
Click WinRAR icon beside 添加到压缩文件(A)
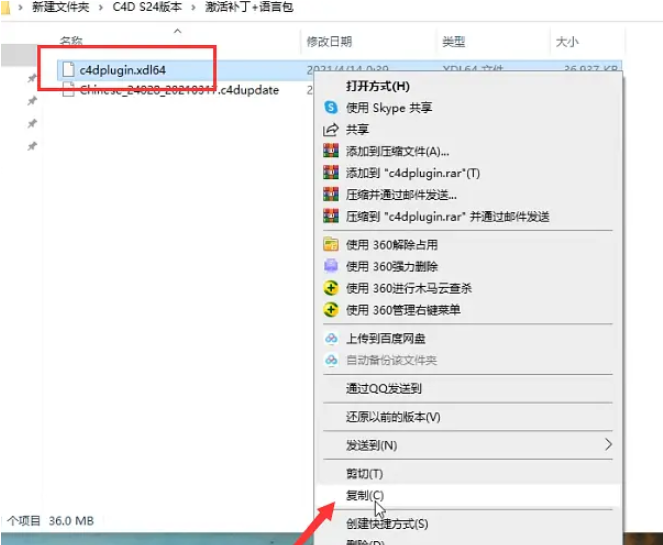[x=331, y=151]
